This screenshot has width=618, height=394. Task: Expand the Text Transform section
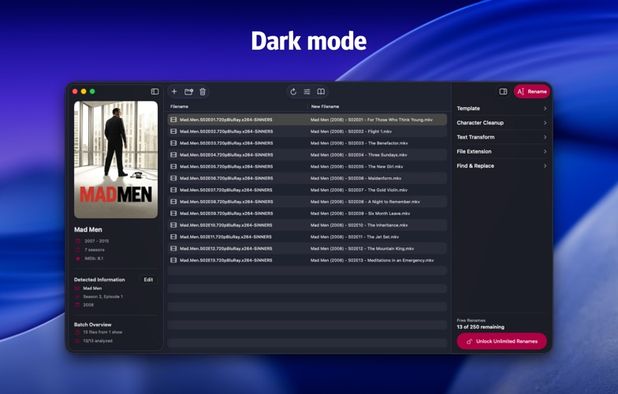[x=502, y=137]
